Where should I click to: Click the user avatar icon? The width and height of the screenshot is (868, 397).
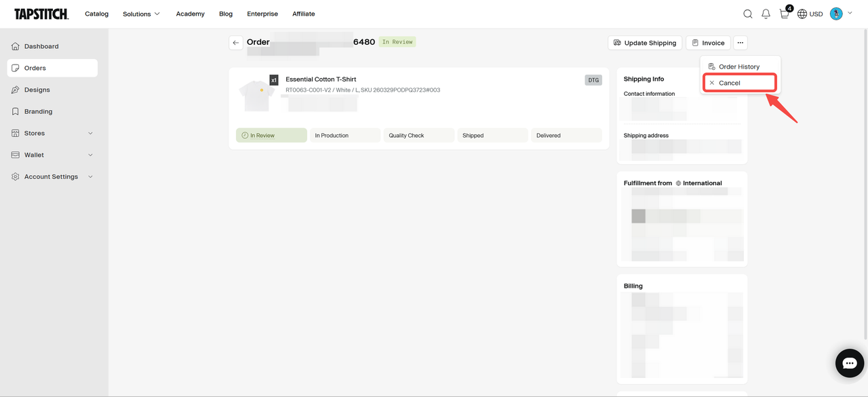point(836,14)
